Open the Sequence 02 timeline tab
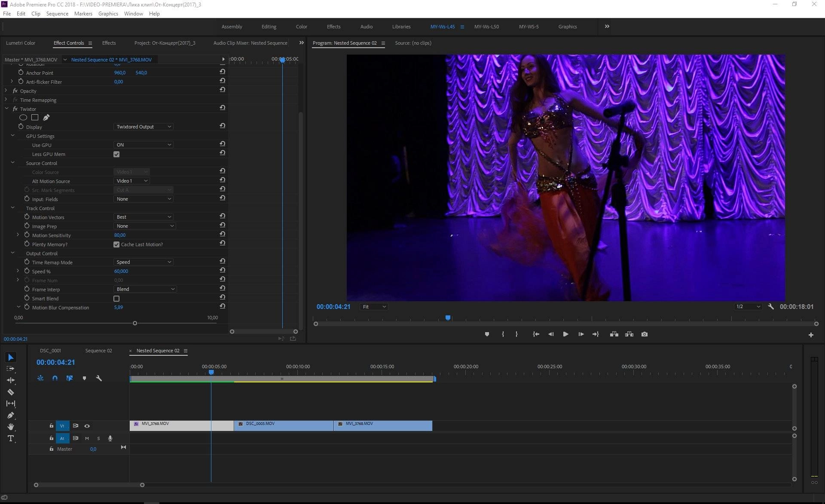 (98, 351)
